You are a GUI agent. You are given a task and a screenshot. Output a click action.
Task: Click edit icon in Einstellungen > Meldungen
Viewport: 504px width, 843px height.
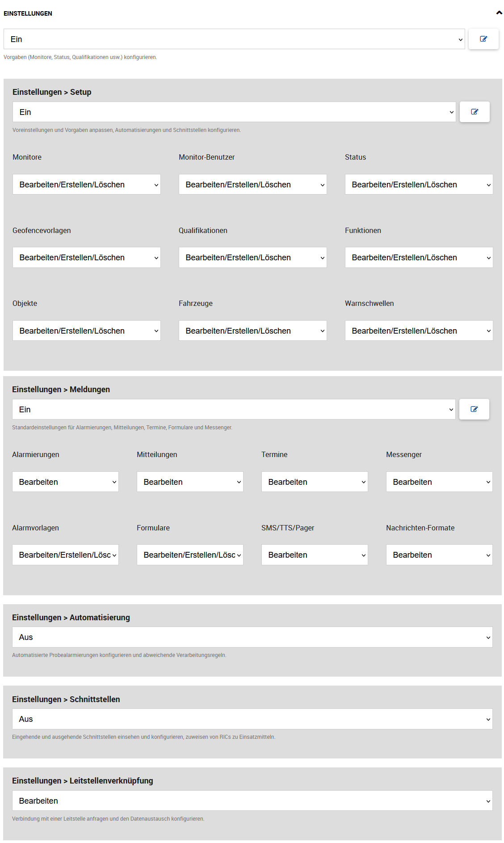point(474,409)
